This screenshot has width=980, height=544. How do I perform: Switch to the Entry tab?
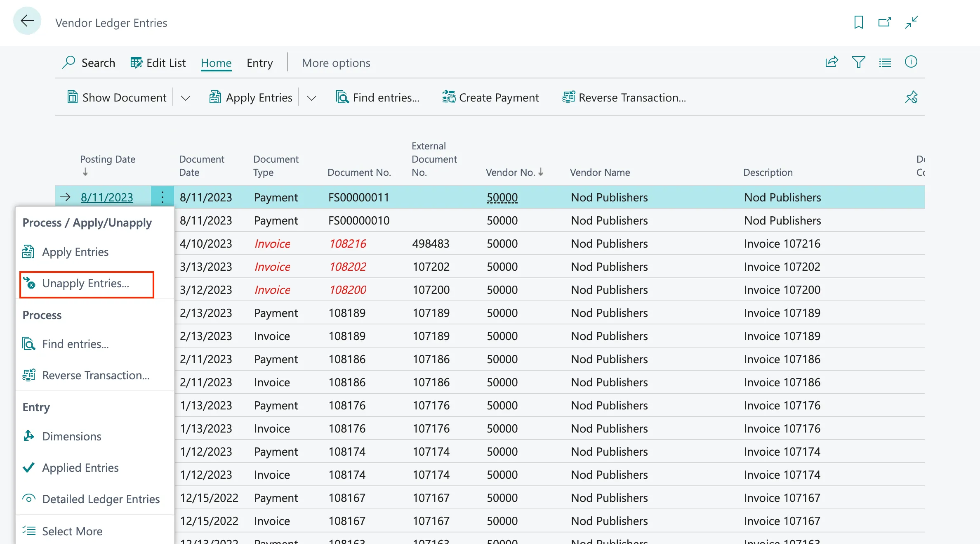point(260,63)
